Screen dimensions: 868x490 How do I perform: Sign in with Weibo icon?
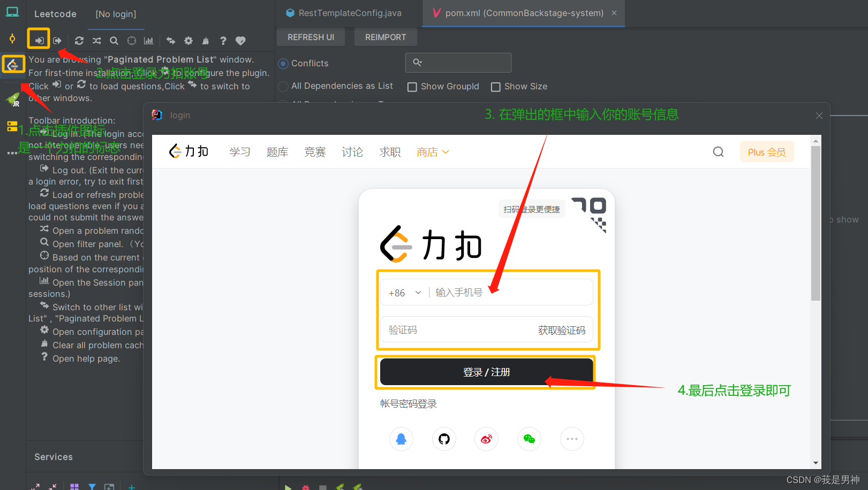[x=487, y=439]
